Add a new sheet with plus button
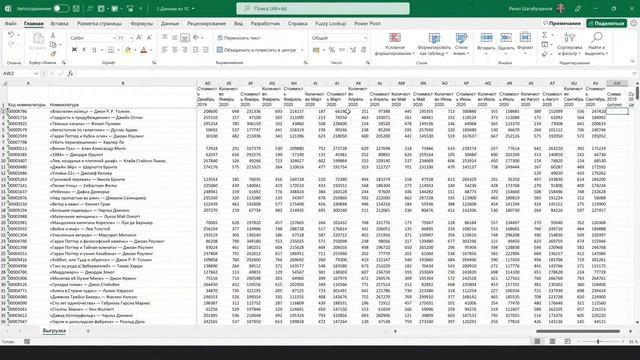The image size is (640, 360). pos(88,331)
